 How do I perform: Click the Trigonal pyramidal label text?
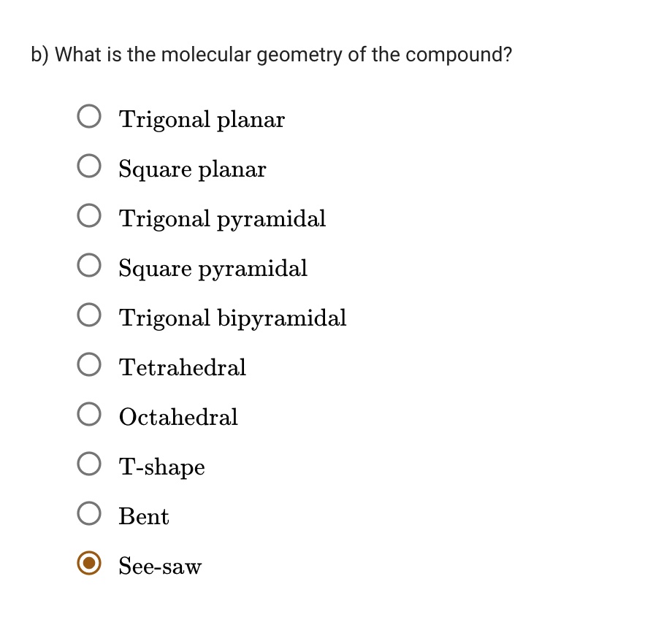tap(221, 218)
